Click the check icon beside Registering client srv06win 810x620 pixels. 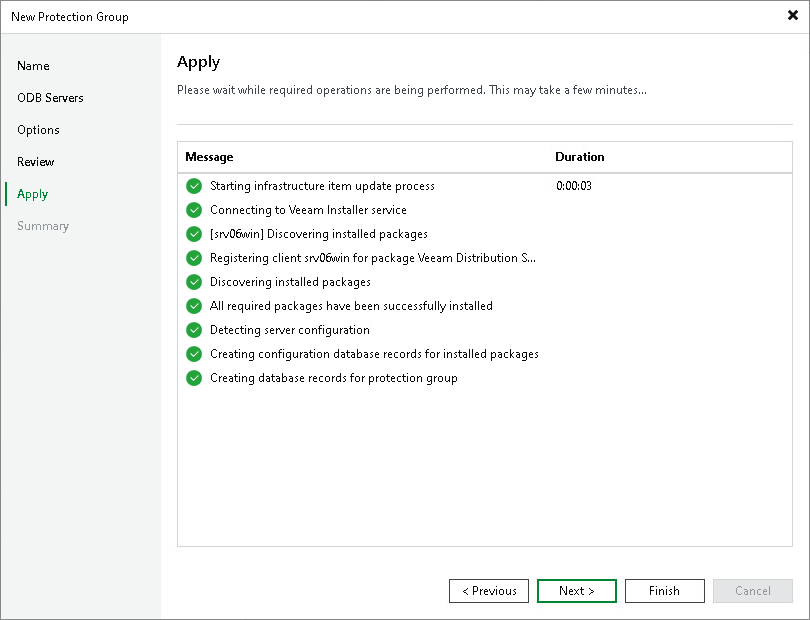[194, 258]
